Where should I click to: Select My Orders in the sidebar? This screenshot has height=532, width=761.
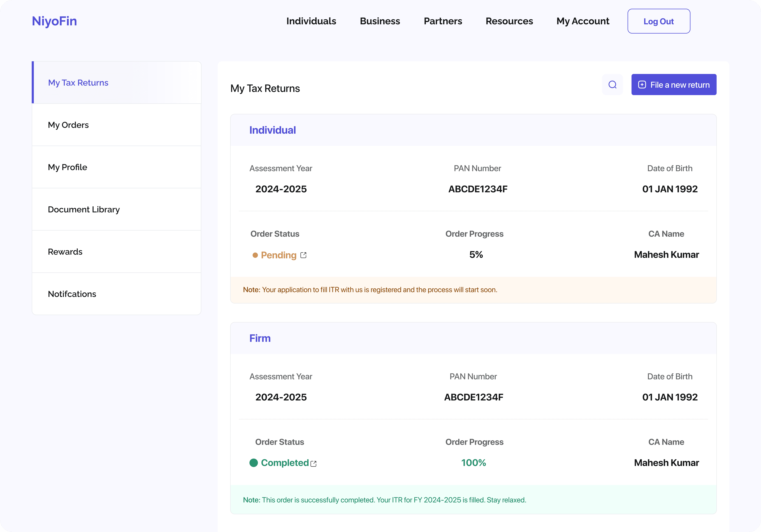(68, 125)
